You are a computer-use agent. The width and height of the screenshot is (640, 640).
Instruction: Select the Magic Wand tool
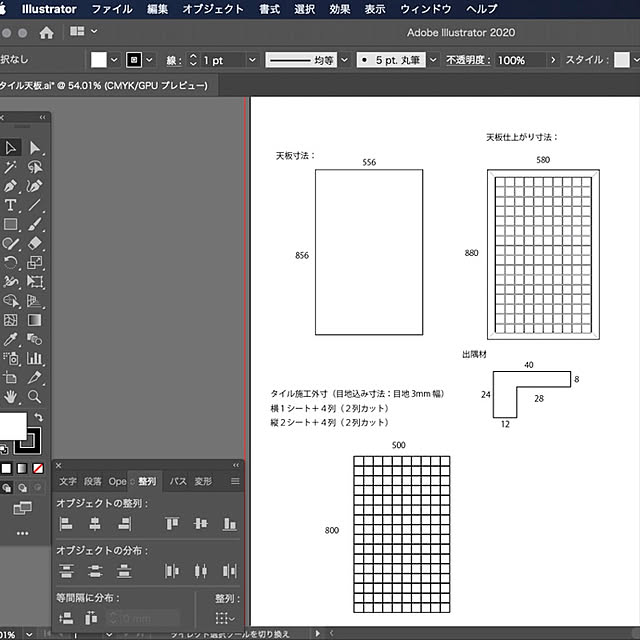[x=11, y=167]
